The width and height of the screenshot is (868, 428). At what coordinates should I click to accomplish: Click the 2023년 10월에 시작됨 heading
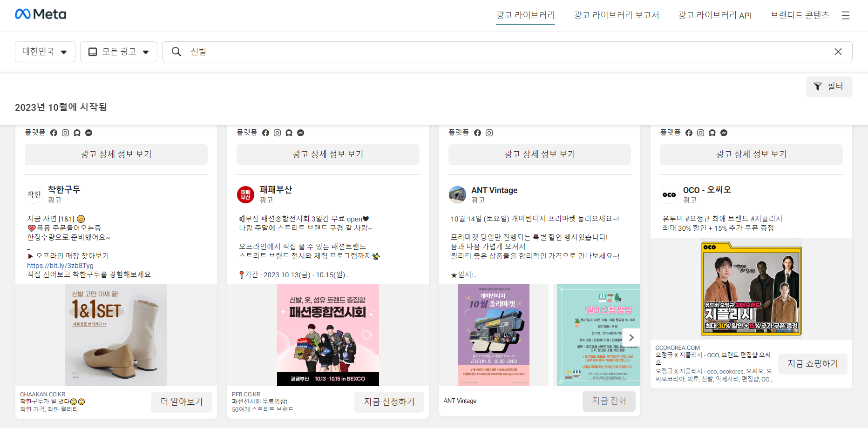point(61,107)
